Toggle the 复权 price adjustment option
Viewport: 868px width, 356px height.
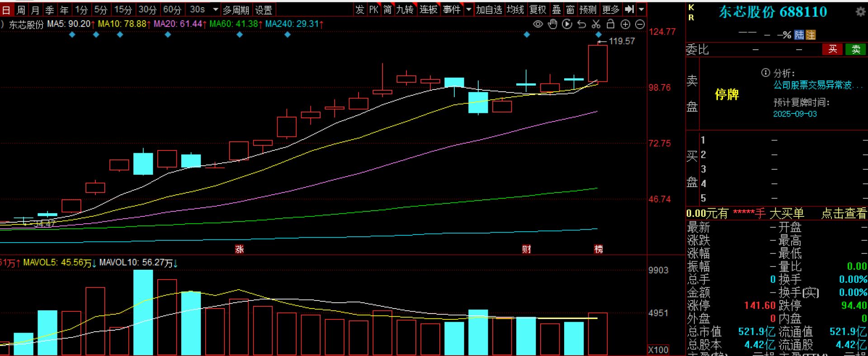click(x=538, y=9)
